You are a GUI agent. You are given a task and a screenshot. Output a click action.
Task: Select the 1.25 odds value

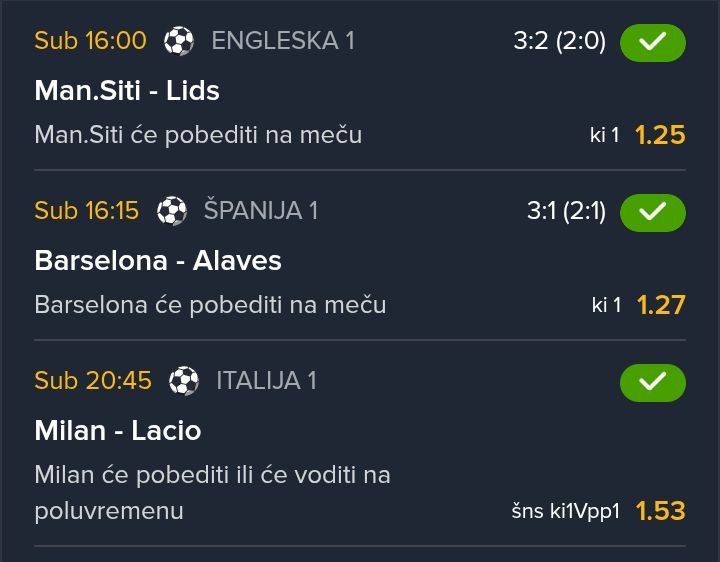660,135
